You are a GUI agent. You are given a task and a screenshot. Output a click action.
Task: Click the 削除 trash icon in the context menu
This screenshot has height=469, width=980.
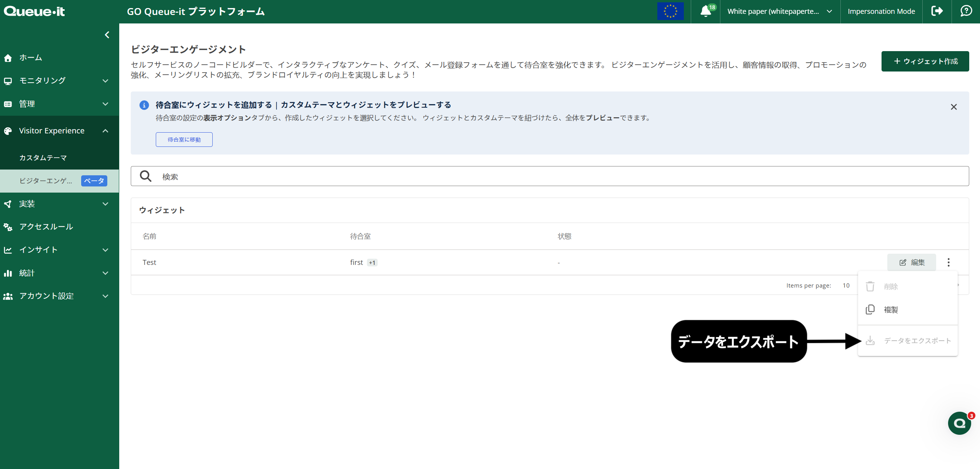point(870,286)
